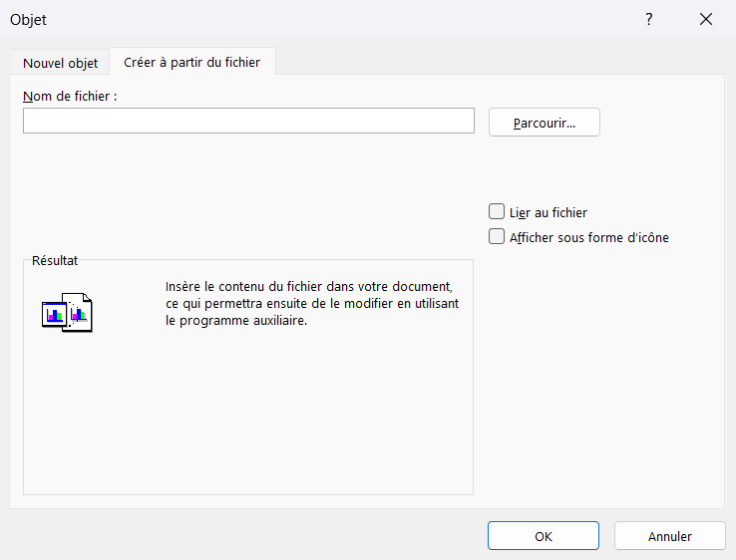Image resolution: width=736 pixels, height=560 pixels.
Task: Switch to the Nouvel objet tab
Action: pos(60,63)
